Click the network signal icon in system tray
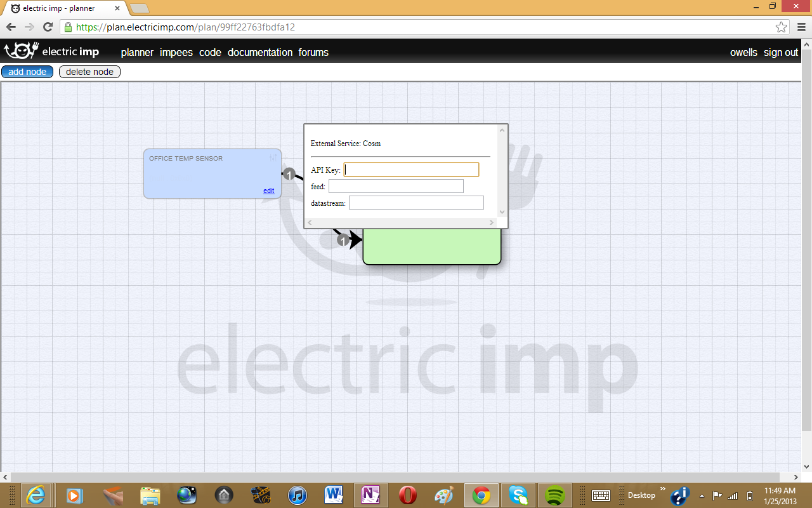Screen dimensions: 812x508 pos(733,495)
